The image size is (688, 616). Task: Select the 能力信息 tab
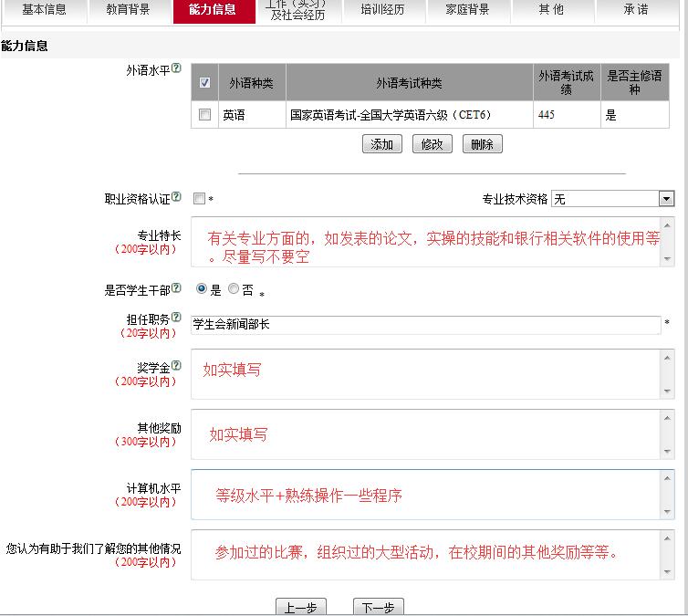pyautogui.click(x=214, y=10)
